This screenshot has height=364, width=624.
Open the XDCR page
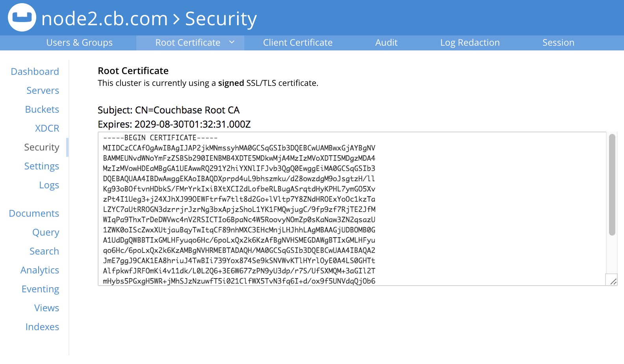47,128
